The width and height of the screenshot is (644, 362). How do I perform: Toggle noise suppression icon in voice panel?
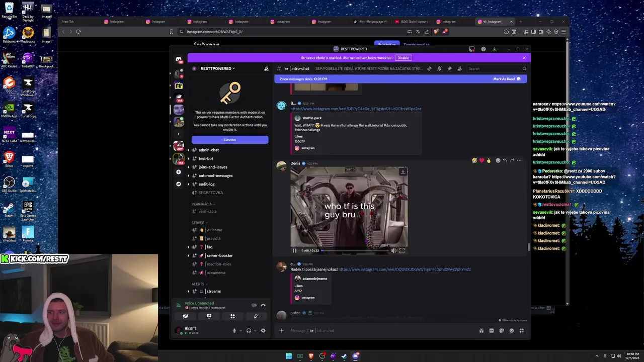pos(254,305)
